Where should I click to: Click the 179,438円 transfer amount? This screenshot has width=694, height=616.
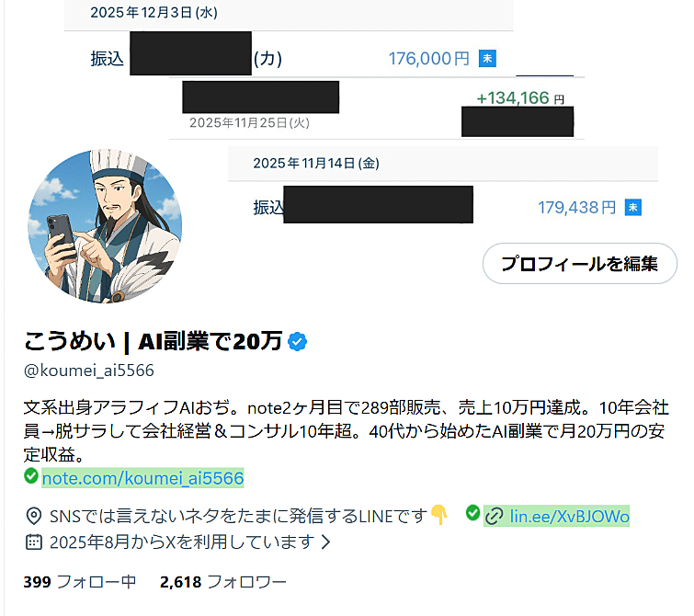(576, 207)
